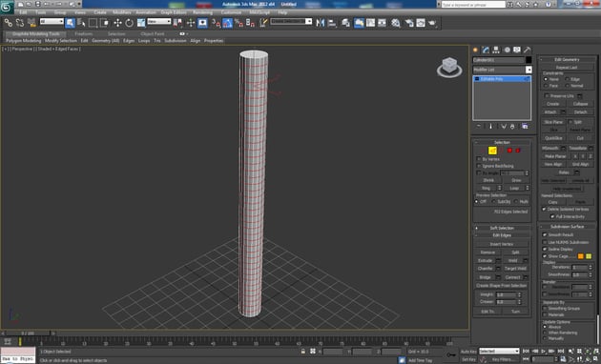Viewport: 601px width, 364px height.
Task: Open the Hierarchy command panel tab
Action: point(496,50)
